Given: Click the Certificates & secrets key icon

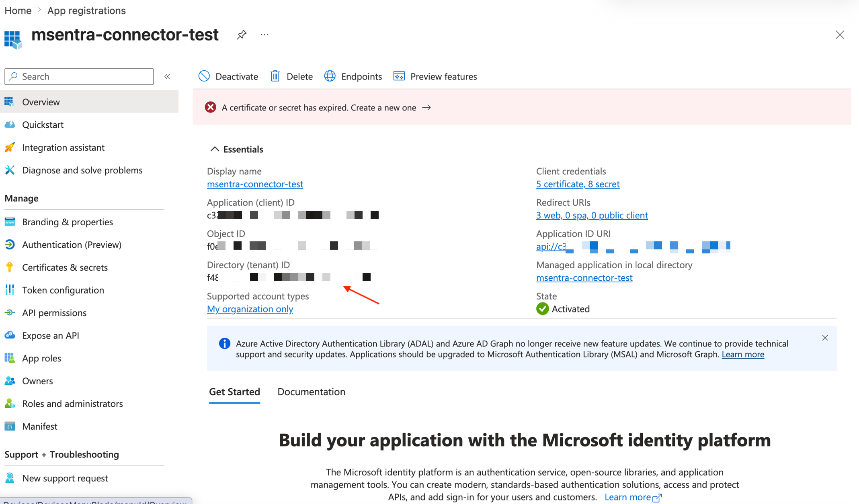Looking at the screenshot, I should pos(10,267).
